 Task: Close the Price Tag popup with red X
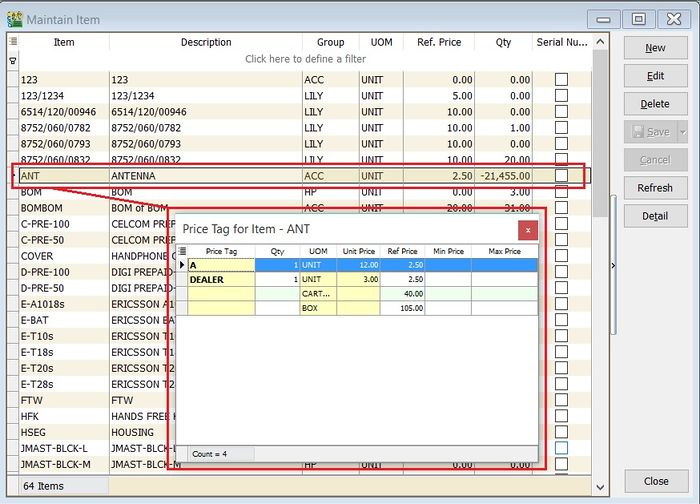[528, 230]
